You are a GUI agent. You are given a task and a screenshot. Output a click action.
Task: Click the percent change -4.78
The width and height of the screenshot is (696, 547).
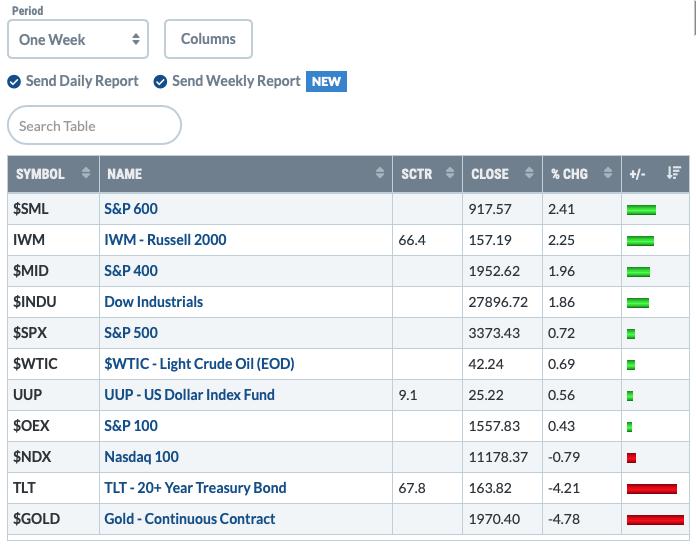tap(564, 519)
